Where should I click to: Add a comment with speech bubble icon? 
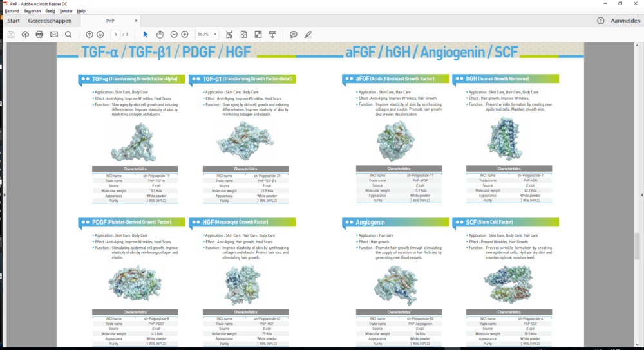coord(294,34)
